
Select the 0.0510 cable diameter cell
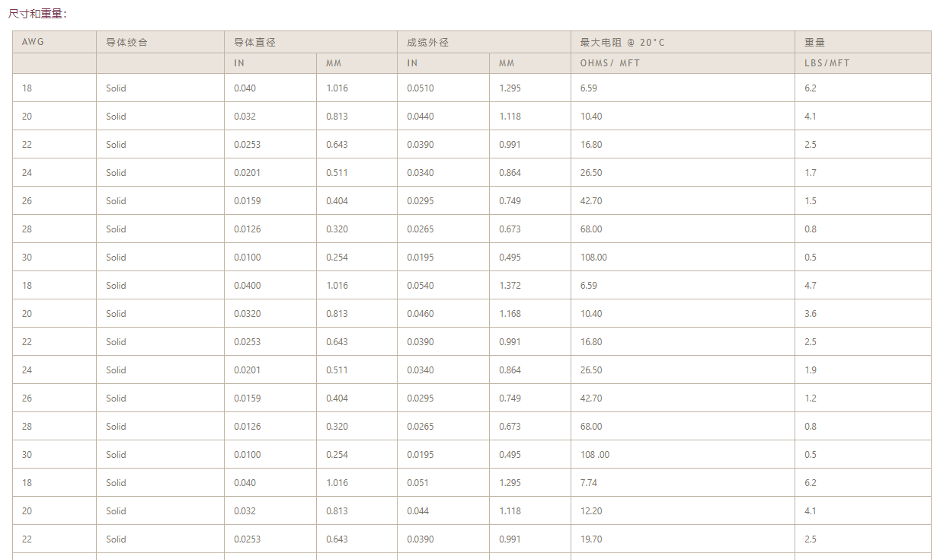[x=420, y=88]
